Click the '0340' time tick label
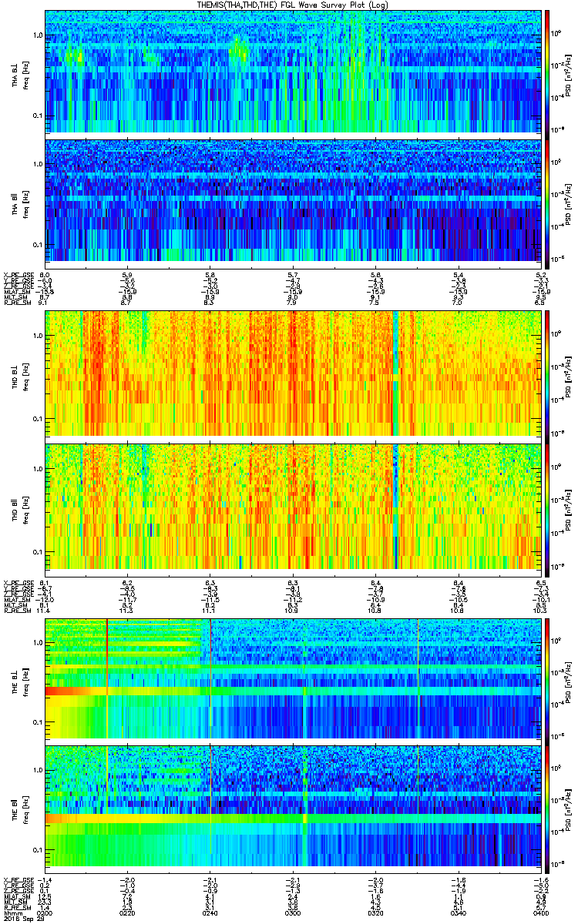This screenshot has height=924, width=578. (458, 912)
